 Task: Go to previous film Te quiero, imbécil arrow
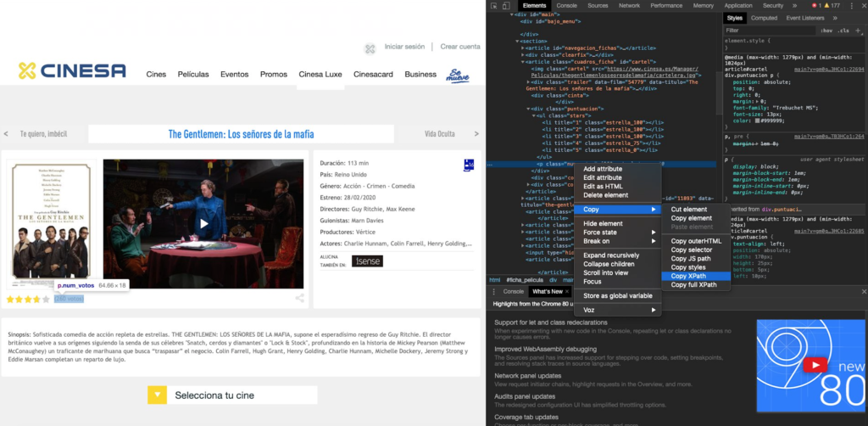pyautogui.click(x=6, y=134)
